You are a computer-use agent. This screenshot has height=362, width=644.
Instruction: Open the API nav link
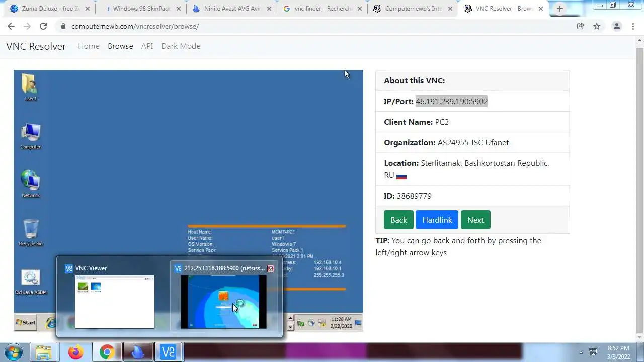pos(147,46)
